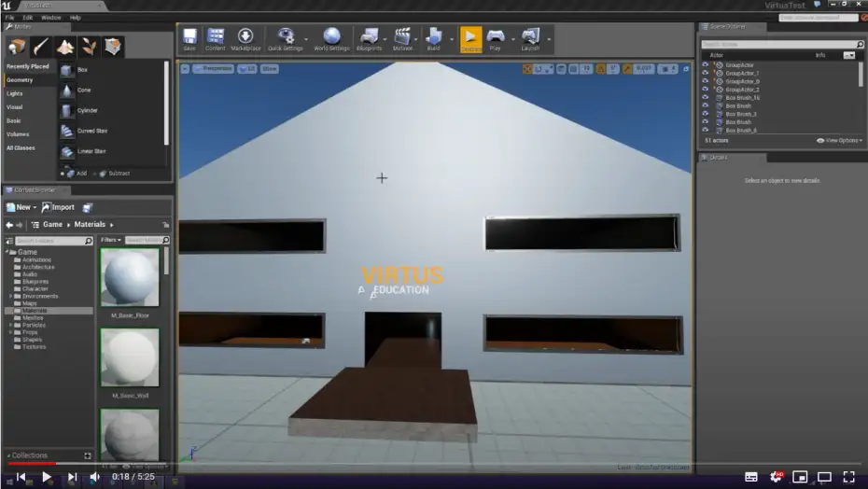The height and width of the screenshot is (489, 868).
Task: Click the video progress bar
Action: [434, 464]
